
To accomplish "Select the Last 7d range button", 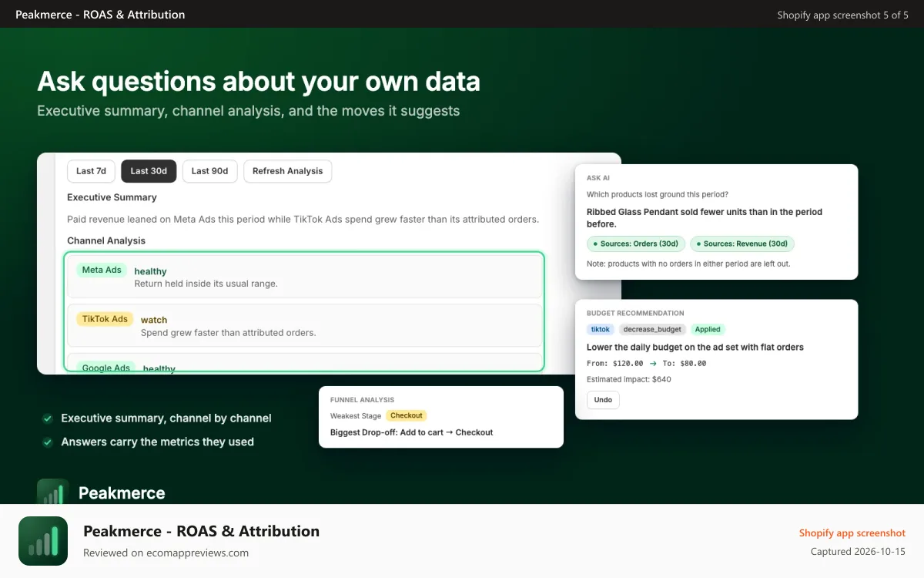I will pyautogui.click(x=91, y=171).
